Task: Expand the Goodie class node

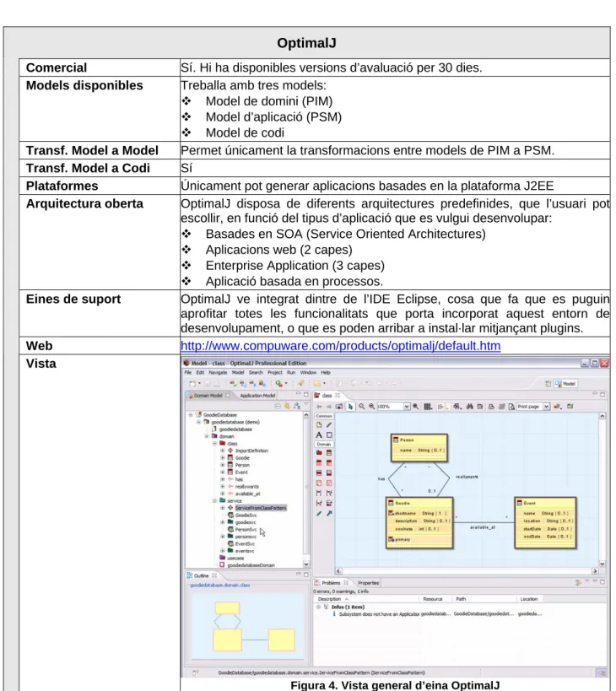Action: pos(223,458)
